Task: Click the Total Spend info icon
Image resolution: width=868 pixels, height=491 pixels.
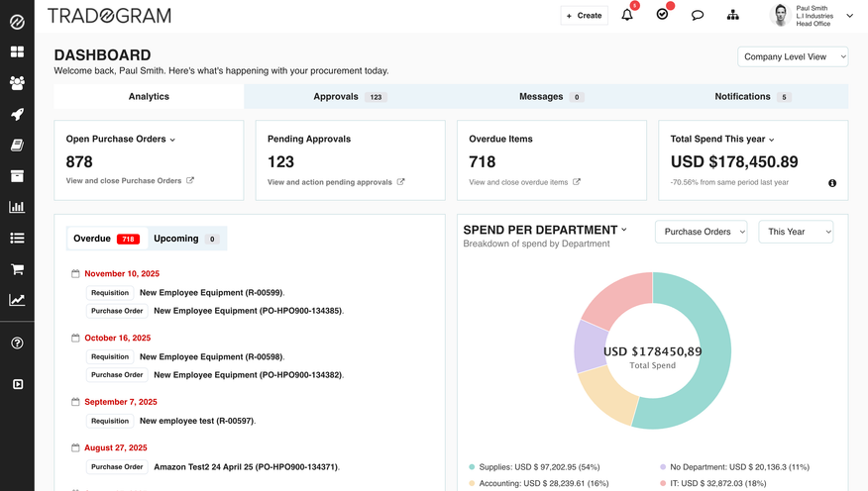Action: 832,183
